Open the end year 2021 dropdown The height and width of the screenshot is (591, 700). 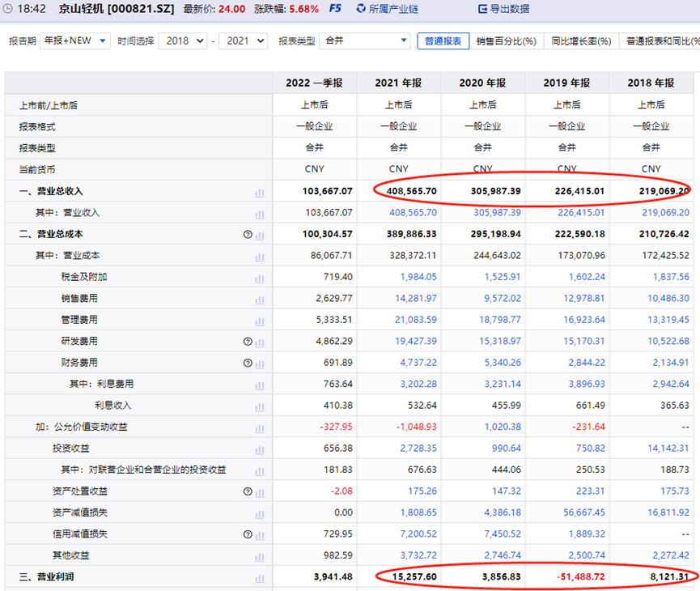243,40
